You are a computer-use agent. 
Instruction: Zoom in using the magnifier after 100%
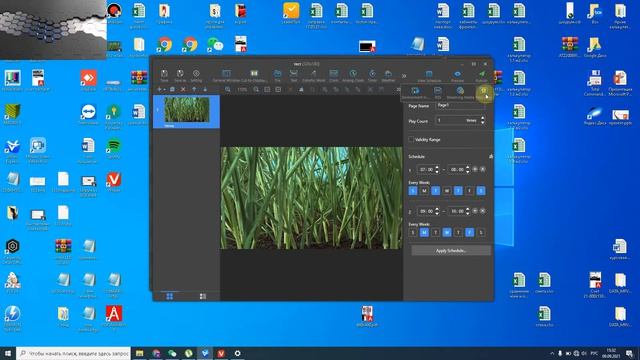[x=256, y=89]
